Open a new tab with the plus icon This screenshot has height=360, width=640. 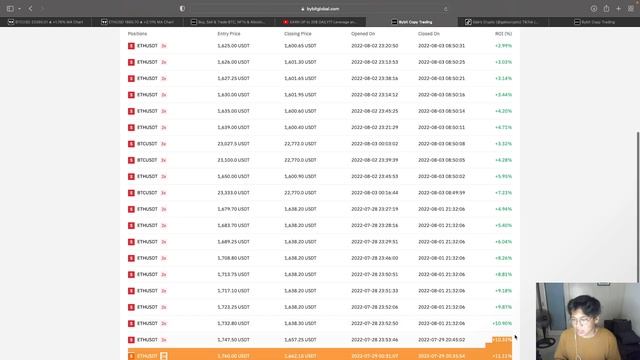click(x=619, y=9)
